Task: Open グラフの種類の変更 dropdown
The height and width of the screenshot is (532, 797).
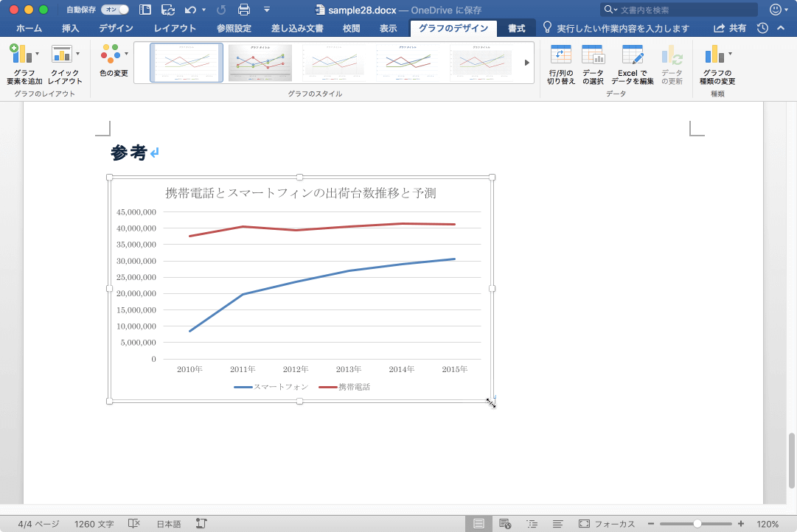Action: [x=717, y=64]
